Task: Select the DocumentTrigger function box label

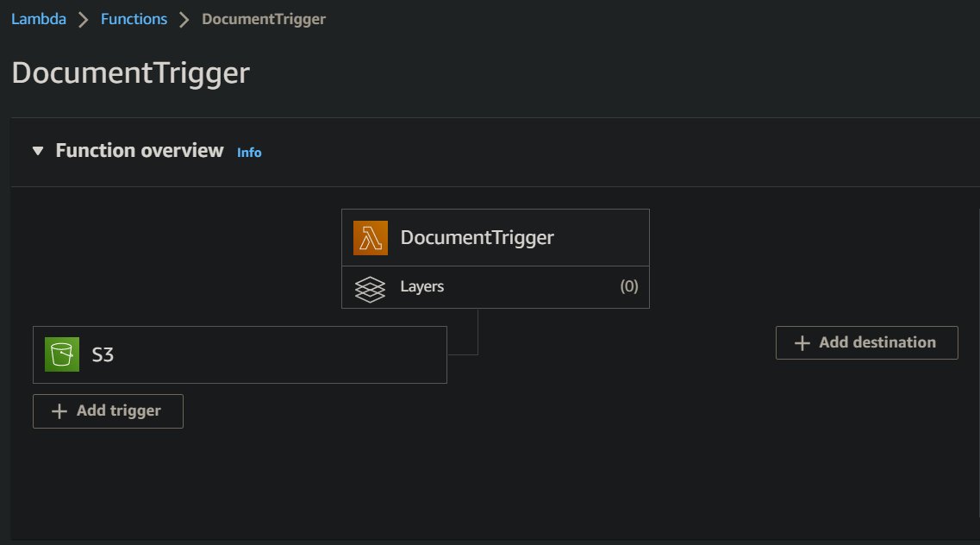Action: 477,237
